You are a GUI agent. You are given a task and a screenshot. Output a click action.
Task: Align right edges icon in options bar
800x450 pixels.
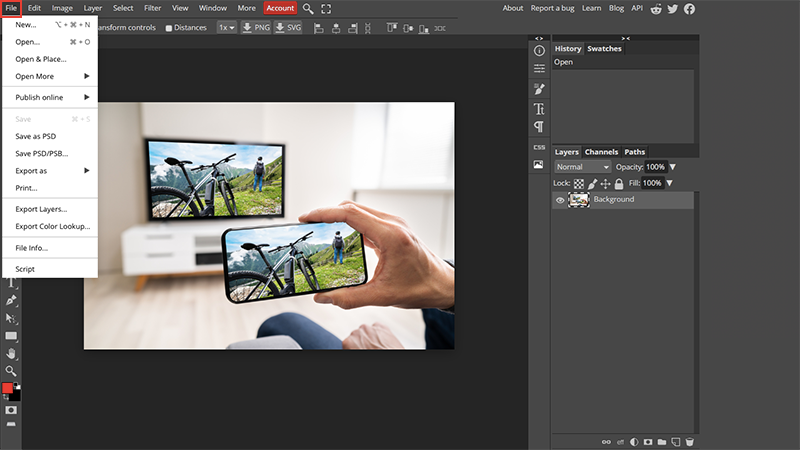pos(353,28)
